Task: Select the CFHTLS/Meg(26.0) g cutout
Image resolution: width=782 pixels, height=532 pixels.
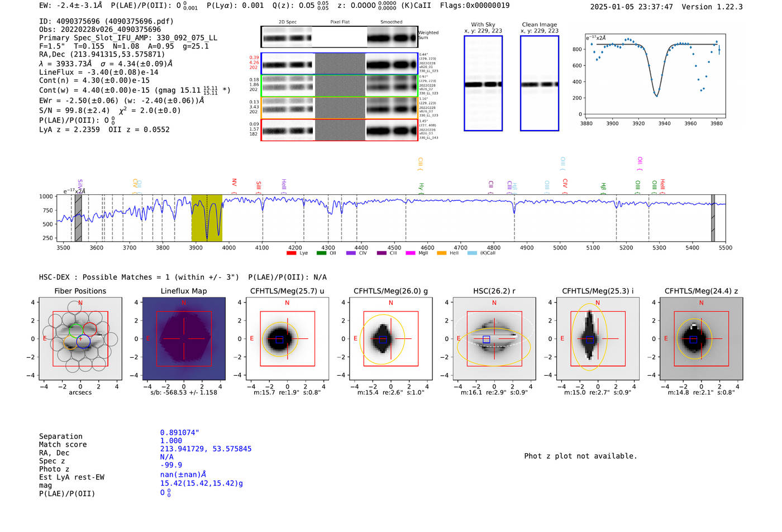Action: 391,338
